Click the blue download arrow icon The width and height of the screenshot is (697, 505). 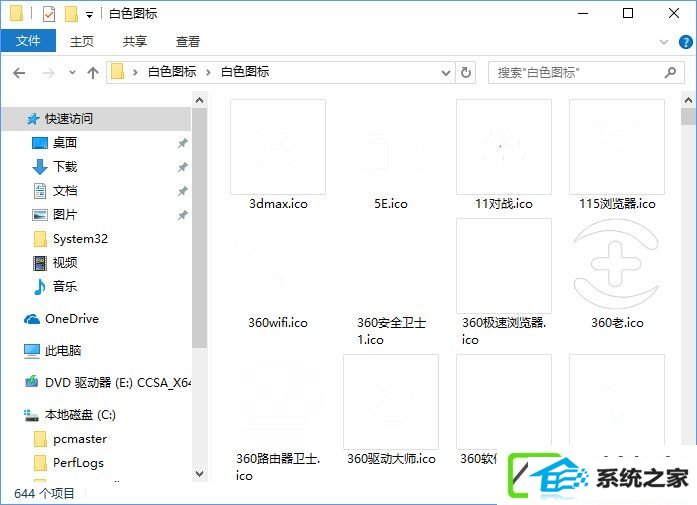(x=40, y=167)
